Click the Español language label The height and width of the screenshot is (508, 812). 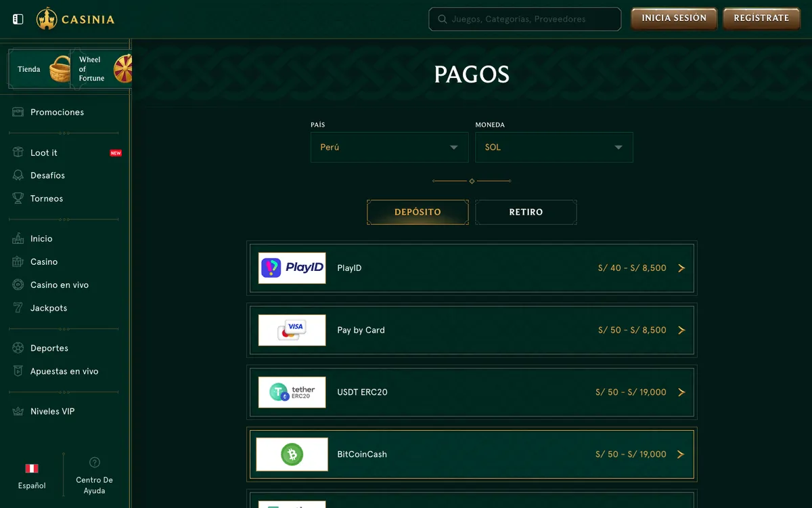tap(32, 486)
